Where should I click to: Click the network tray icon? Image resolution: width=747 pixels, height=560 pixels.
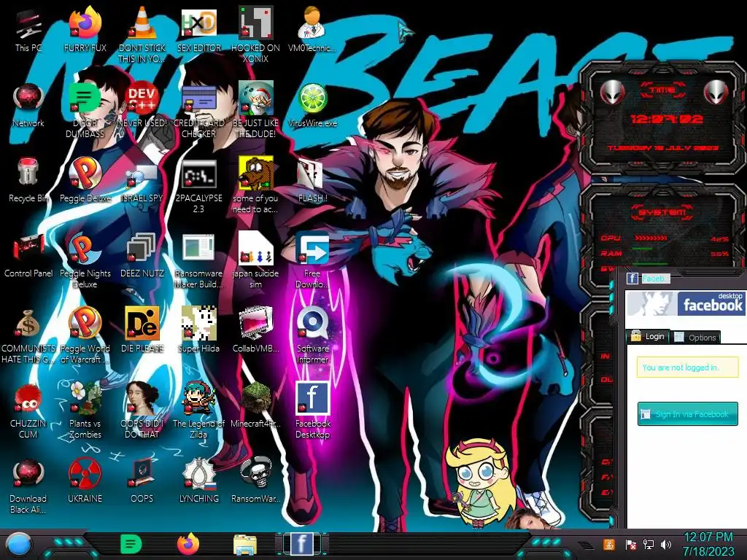[x=649, y=544]
